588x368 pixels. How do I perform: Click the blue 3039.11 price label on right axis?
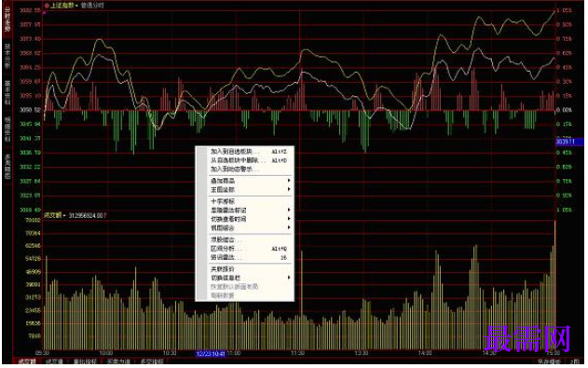coord(568,142)
